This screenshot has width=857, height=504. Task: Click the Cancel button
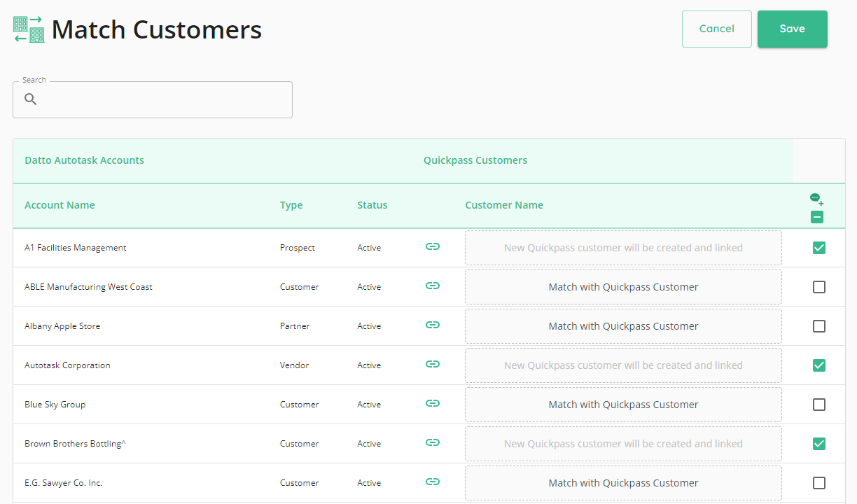[716, 29]
